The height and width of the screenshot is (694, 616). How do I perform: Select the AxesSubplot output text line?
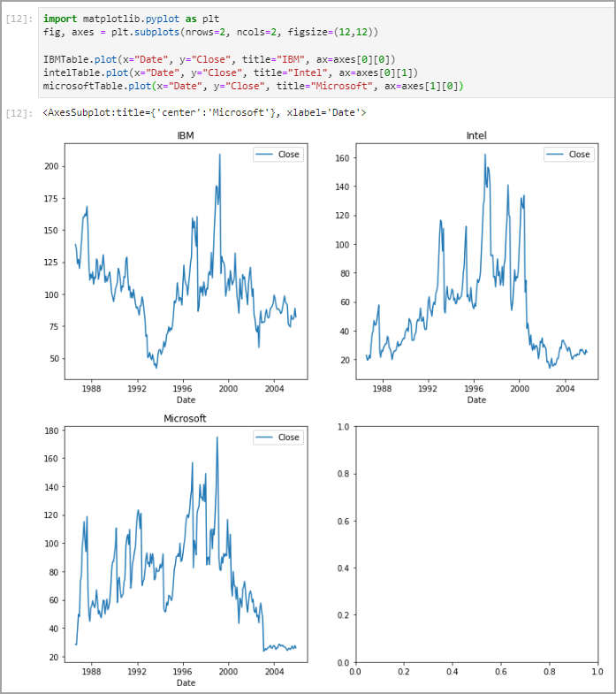(204, 112)
